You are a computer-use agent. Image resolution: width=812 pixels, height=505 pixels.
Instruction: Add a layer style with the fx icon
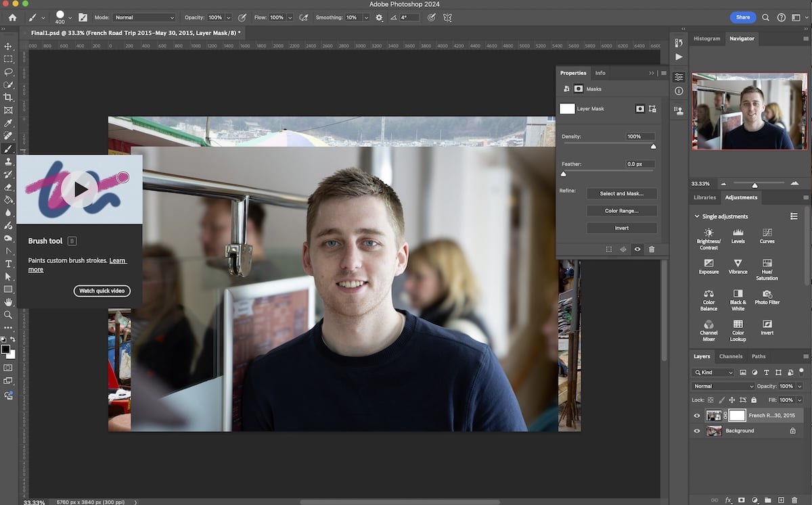728,499
